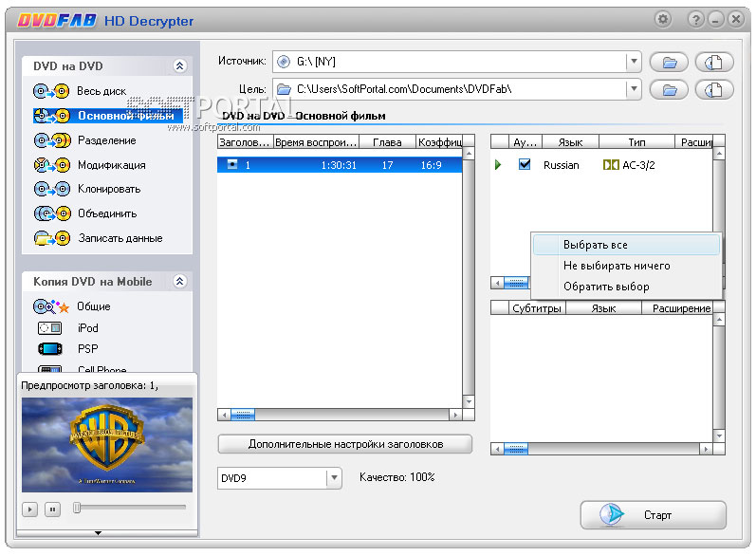This screenshot has width=756, height=556.
Task: Collapse preview panel with bottom arrow
Action: (98, 533)
